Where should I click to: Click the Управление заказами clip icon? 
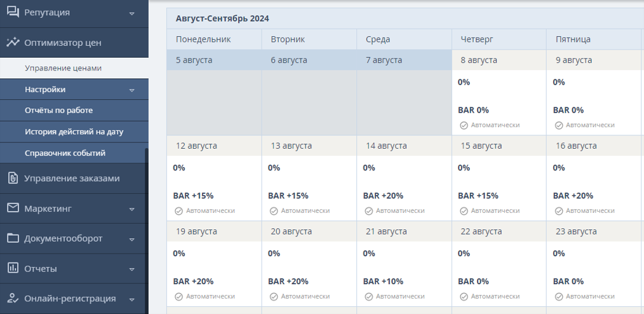(13, 178)
